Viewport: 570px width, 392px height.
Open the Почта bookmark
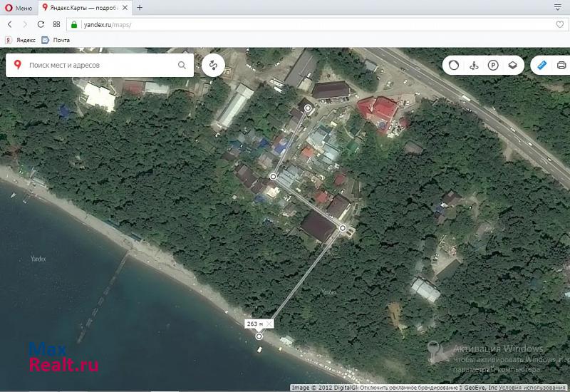click(56, 40)
